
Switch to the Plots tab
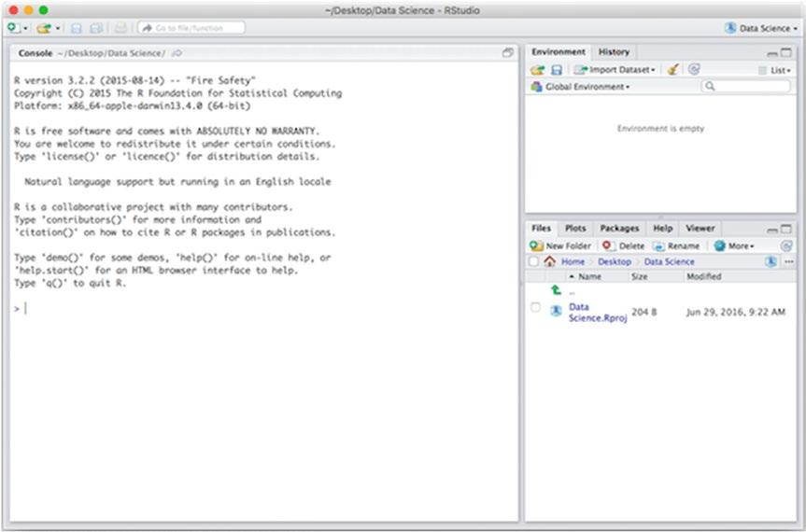575,228
